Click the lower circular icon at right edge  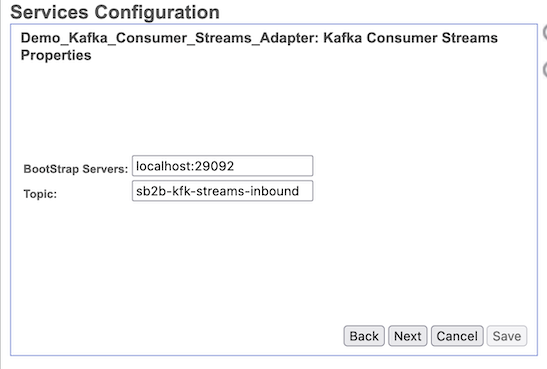[x=545, y=69]
